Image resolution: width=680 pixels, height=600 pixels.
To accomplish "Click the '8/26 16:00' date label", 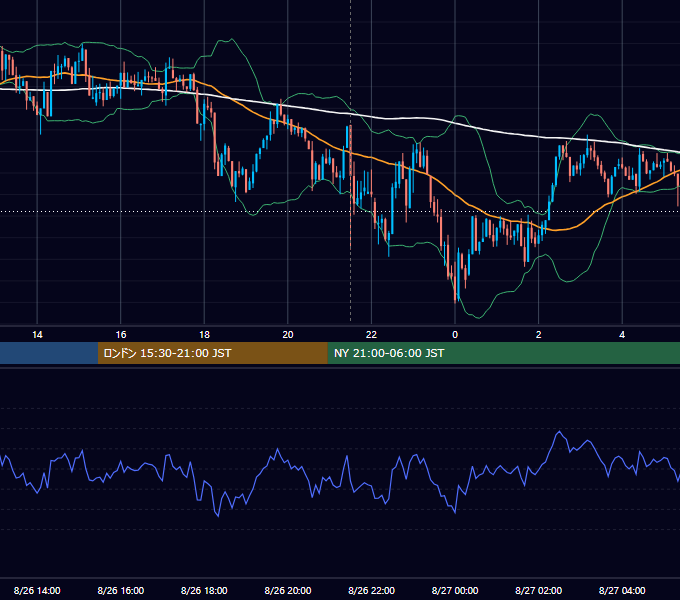I will [121, 590].
